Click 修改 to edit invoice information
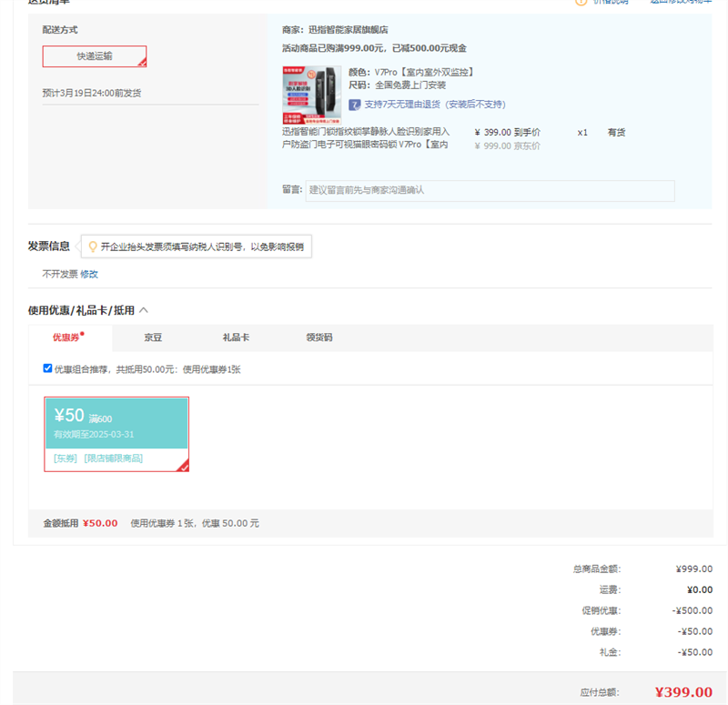The width and height of the screenshot is (728, 705). point(89,274)
